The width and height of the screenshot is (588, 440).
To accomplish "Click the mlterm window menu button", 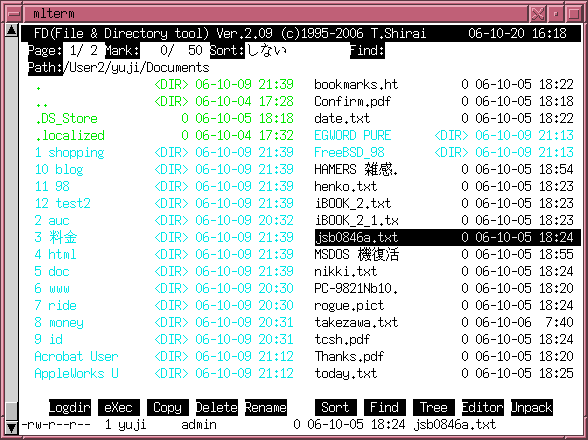I will pyautogui.click(x=14, y=14).
